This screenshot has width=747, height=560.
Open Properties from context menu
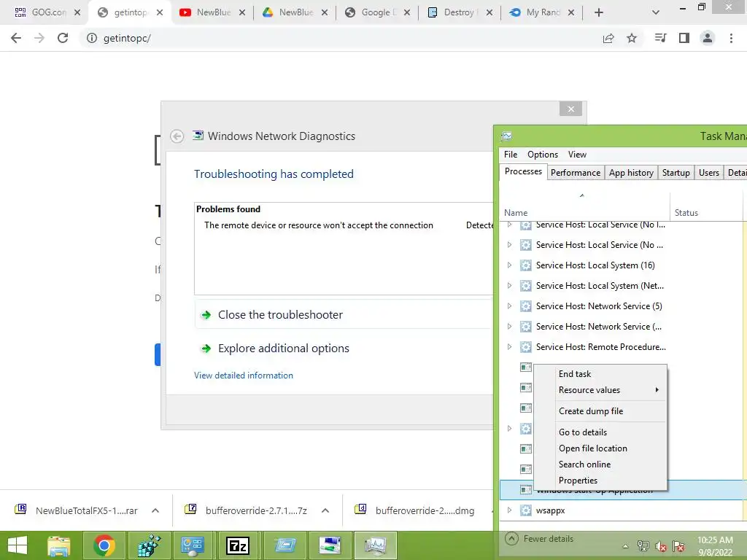[x=600, y=481]
